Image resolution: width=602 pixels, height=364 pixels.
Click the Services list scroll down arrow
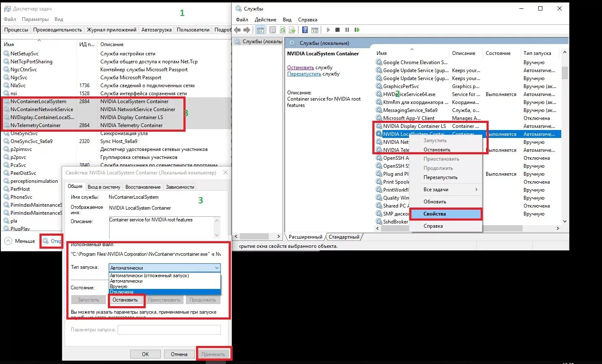click(565, 221)
